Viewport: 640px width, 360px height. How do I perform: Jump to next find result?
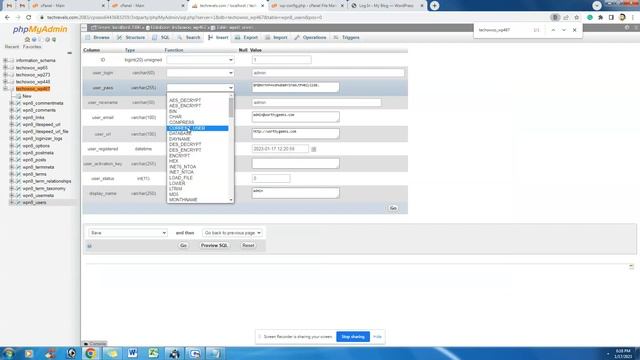pyautogui.click(x=564, y=30)
